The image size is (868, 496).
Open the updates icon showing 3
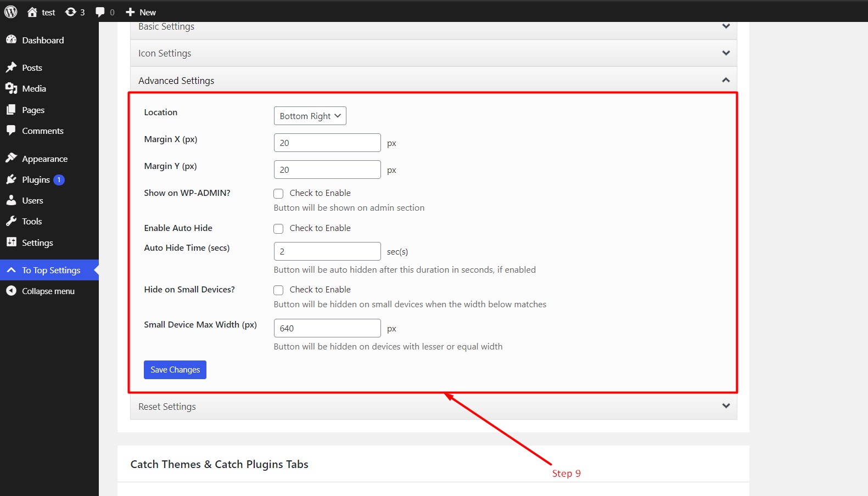71,12
